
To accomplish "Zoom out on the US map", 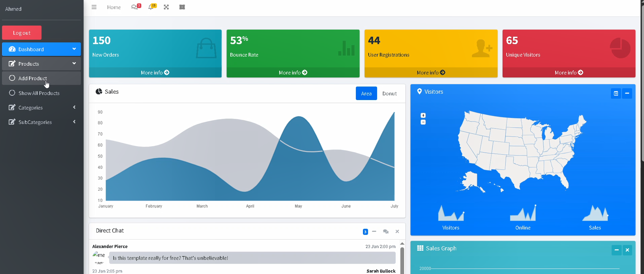I will pyautogui.click(x=423, y=122).
